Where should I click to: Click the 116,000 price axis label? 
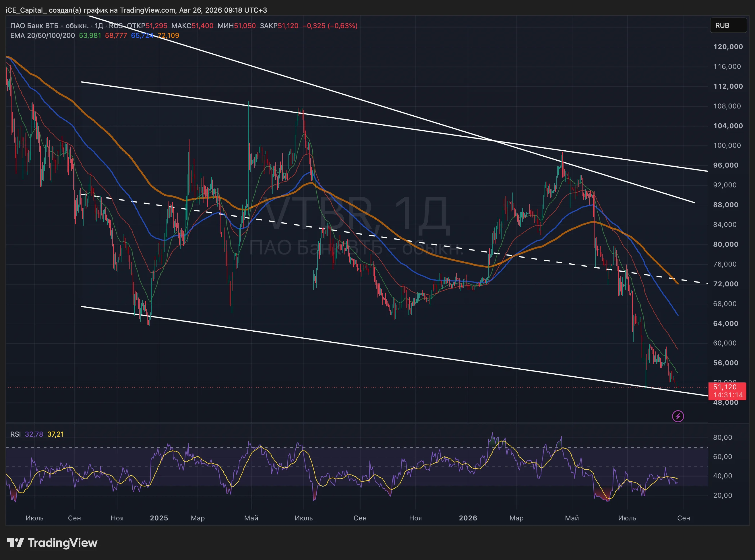coord(728,67)
